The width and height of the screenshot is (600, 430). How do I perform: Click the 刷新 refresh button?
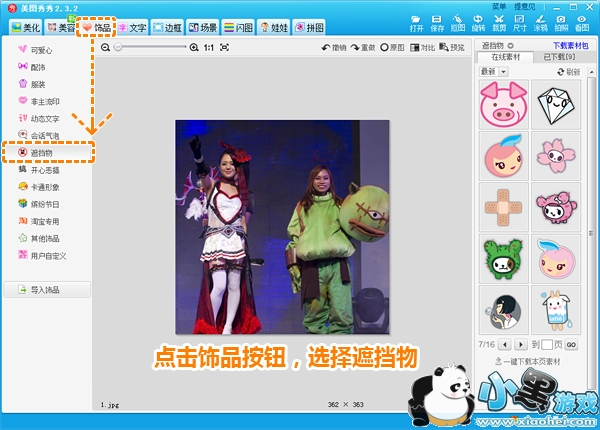coord(569,72)
